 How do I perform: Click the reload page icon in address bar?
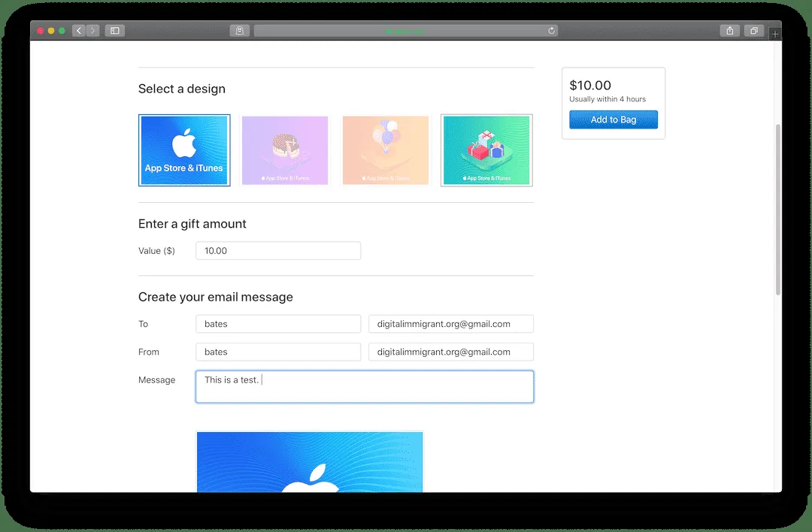[551, 31]
